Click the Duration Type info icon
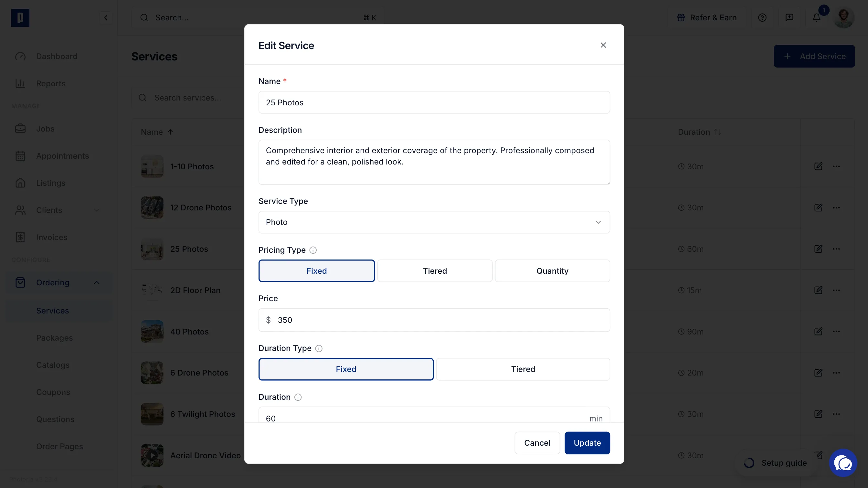 click(x=319, y=348)
